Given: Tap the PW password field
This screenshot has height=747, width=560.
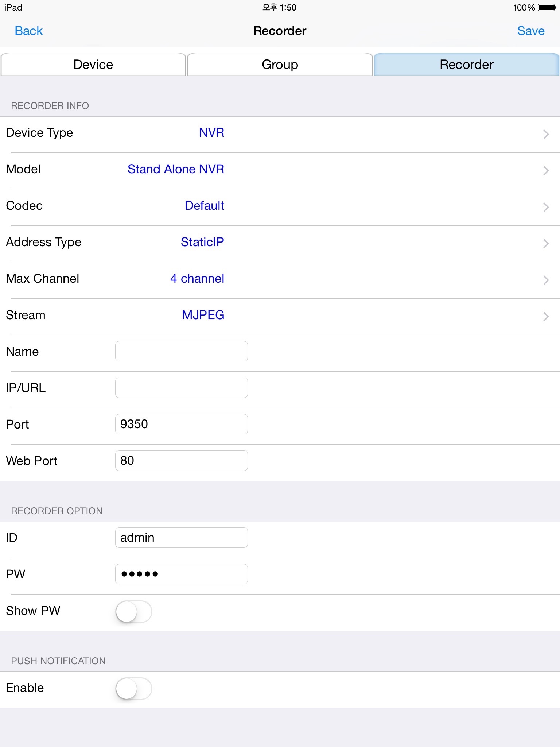Looking at the screenshot, I should point(181,574).
